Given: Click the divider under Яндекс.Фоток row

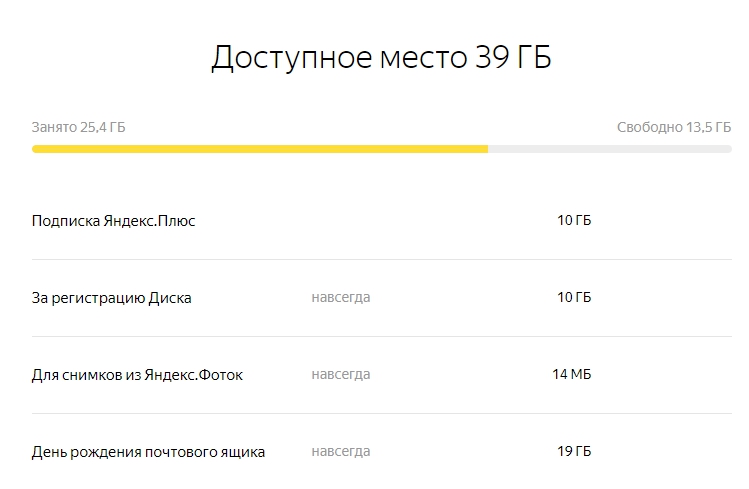Looking at the screenshot, I should (x=382, y=413).
